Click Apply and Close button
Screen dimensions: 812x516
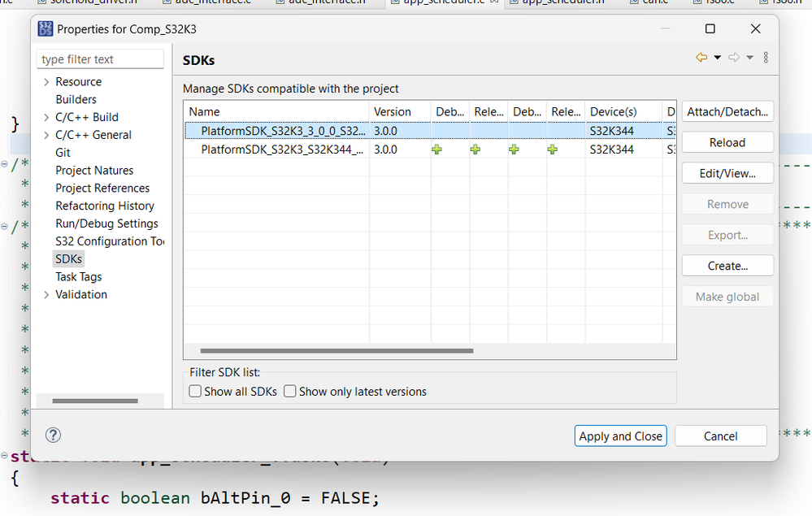[620, 436]
